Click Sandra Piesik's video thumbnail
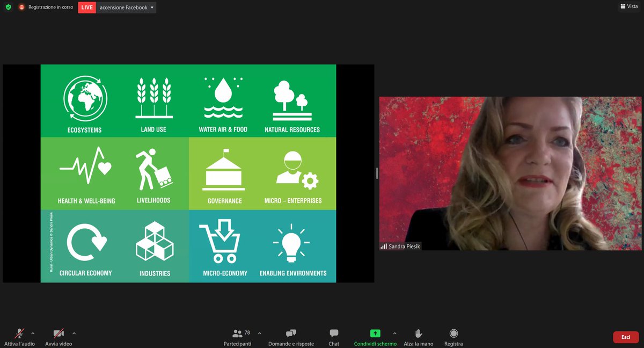 511,173
